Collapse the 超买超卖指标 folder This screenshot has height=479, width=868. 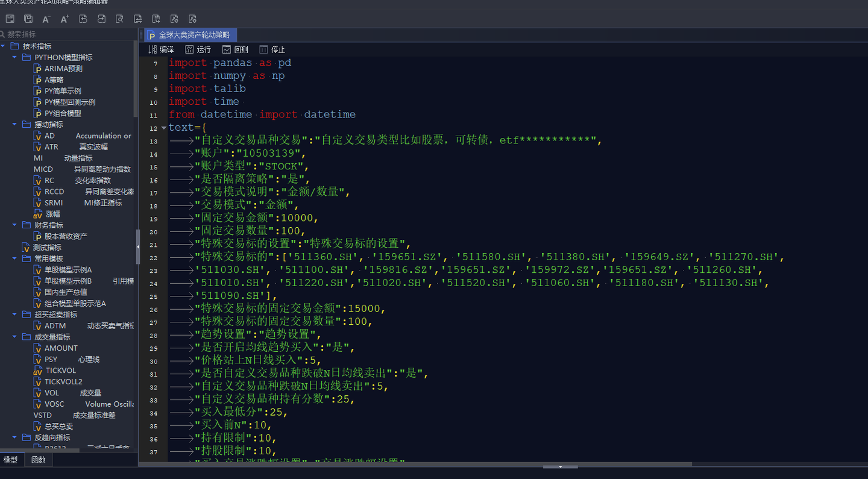tap(14, 315)
